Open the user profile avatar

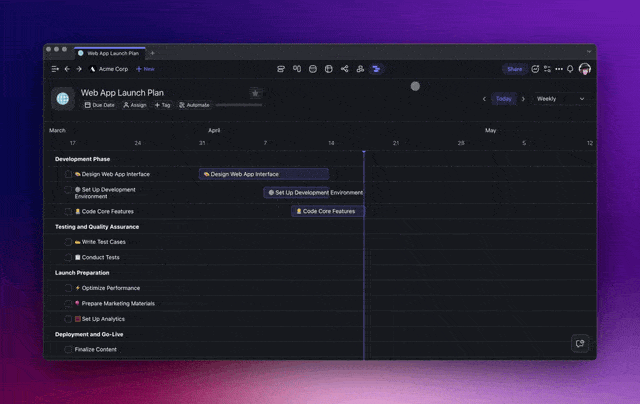(x=585, y=69)
